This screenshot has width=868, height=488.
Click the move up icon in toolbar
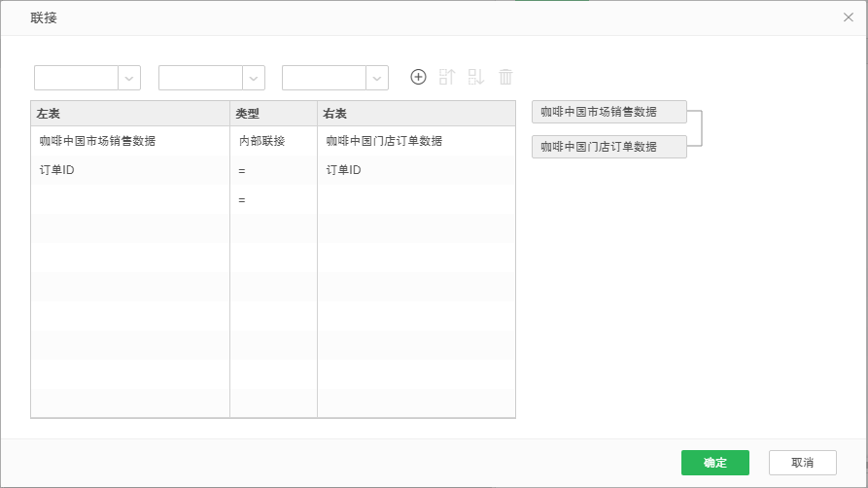447,77
